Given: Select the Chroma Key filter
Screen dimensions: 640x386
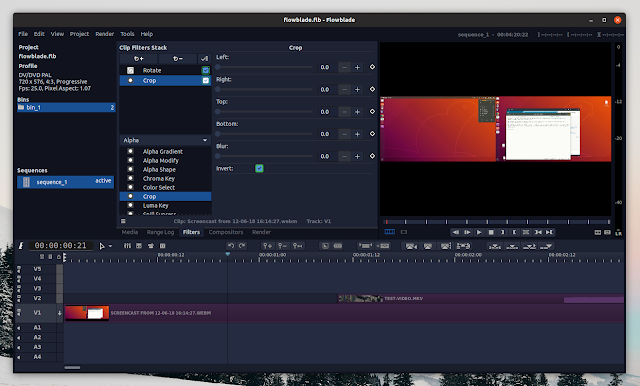Looking at the screenshot, I should coord(159,178).
